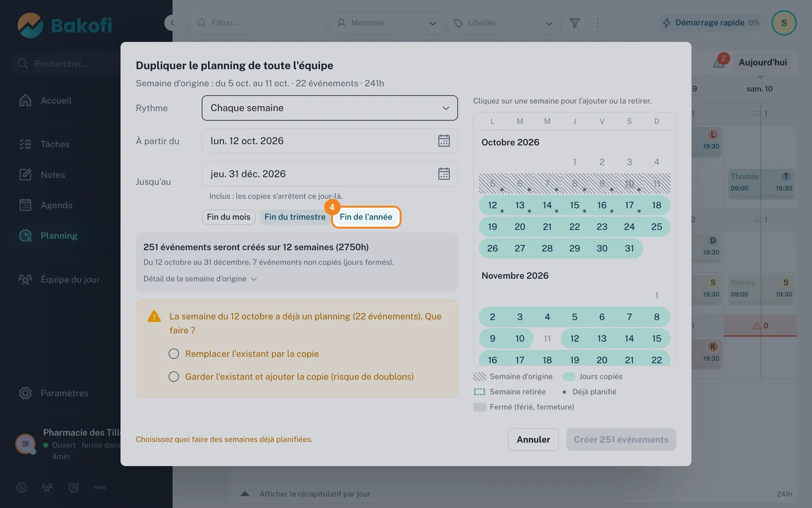Click Créer 251 événements button

pyautogui.click(x=621, y=439)
